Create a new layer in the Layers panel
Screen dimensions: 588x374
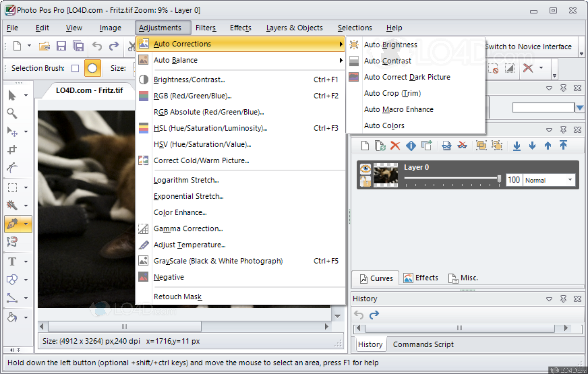click(365, 146)
